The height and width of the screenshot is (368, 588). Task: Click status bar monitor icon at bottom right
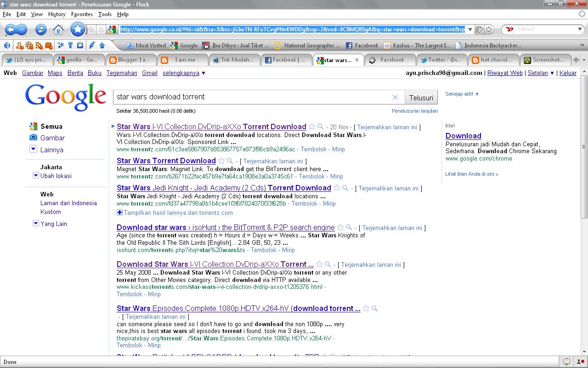pyautogui.click(x=566, y=362)
